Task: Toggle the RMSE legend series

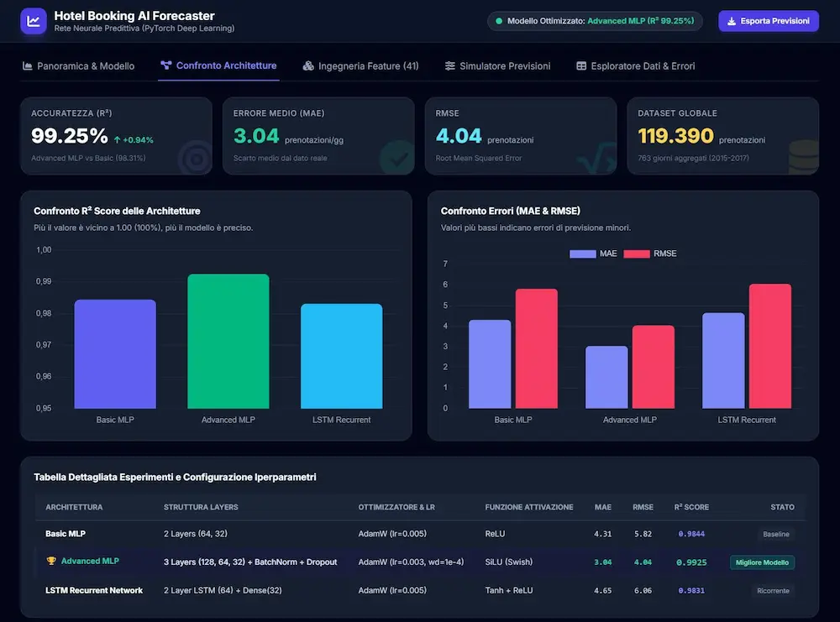Action: tap(650, 254)
